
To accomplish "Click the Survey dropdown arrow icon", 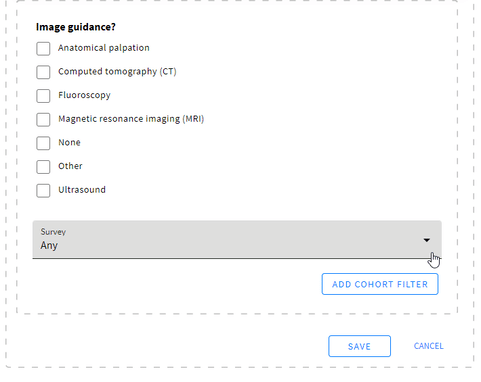I will (x=427, y=240).
